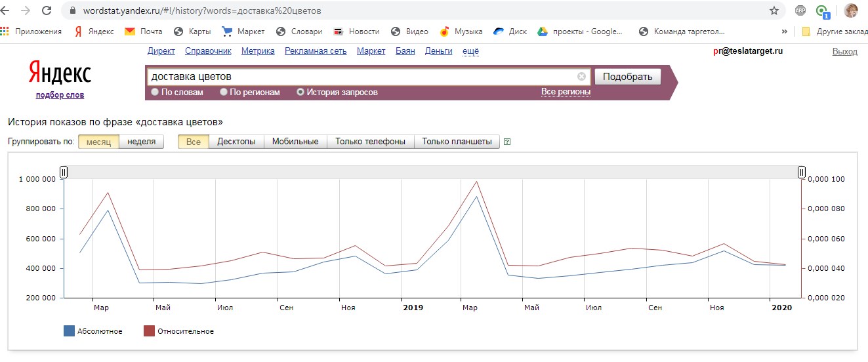Open the Google Drive проекты bookmark

click(542, 31)
